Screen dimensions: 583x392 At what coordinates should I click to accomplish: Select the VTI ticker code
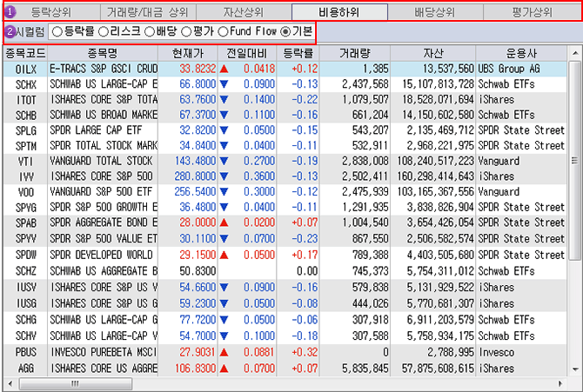tap(26, 162)
